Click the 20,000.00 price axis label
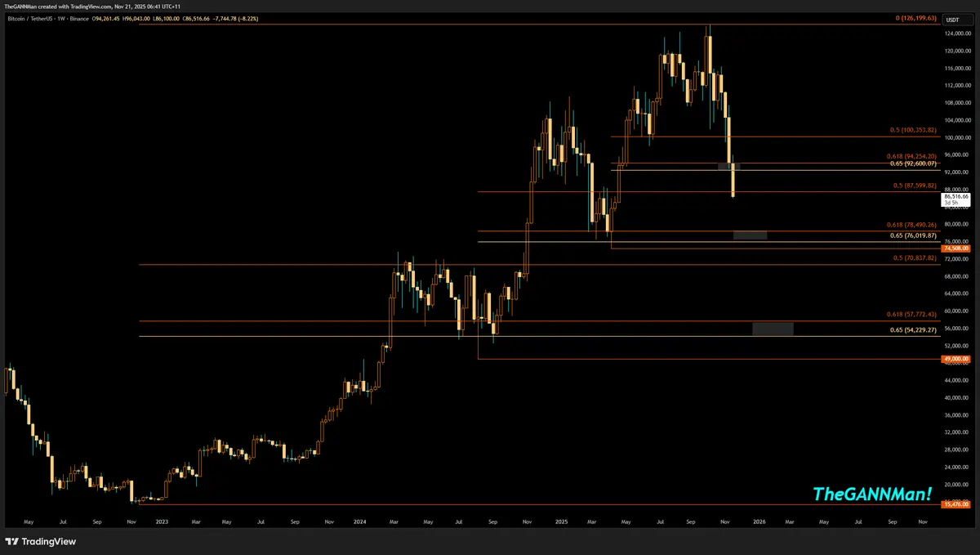This screenshot has height=555, width=980. click(x=956, y=485)
